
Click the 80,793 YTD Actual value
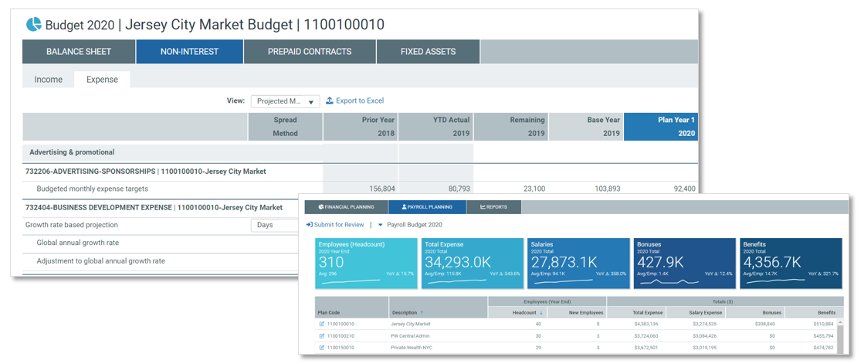click(458, 188)
